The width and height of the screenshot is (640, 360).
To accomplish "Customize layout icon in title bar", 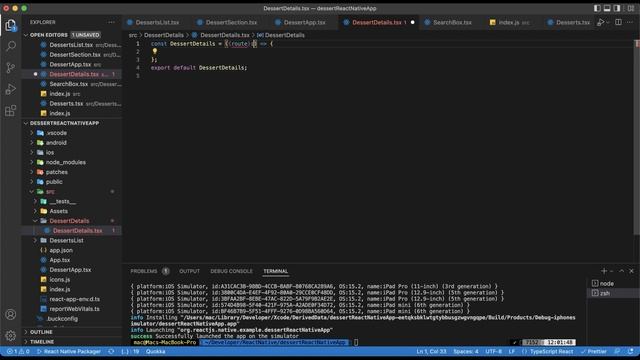I will click(x=631, y=8).
